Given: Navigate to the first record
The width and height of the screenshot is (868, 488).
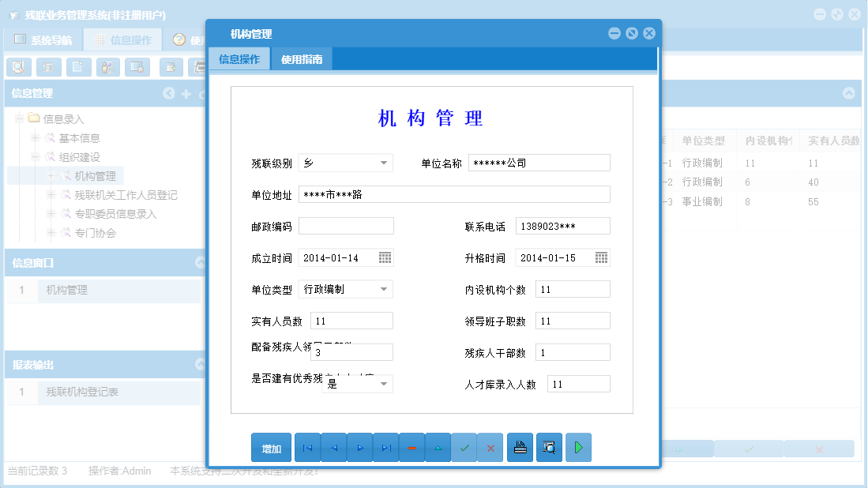Looking at the screenshot, I should (x=308, y=447).
